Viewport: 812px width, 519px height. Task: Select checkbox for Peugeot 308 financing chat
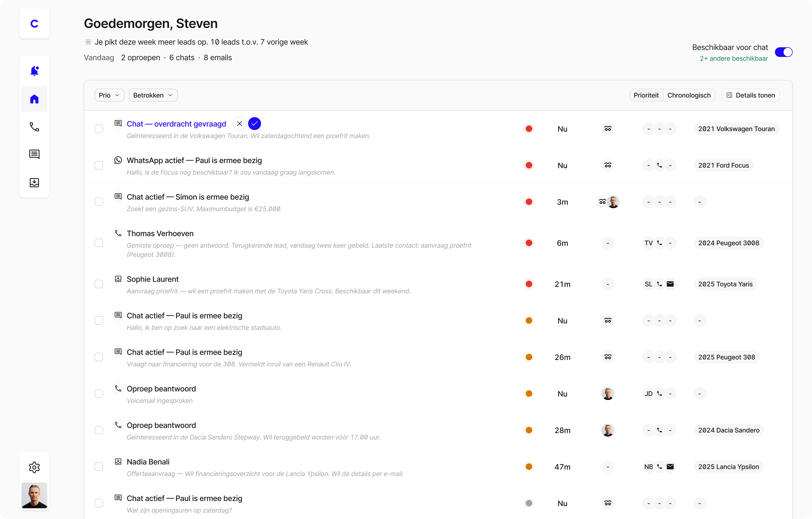99,357
